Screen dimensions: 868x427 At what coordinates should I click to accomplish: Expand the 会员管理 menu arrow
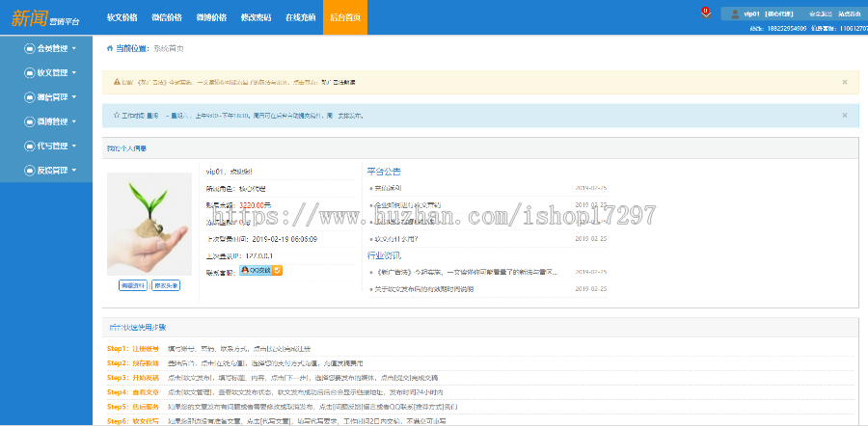click(x=73, y=48)
